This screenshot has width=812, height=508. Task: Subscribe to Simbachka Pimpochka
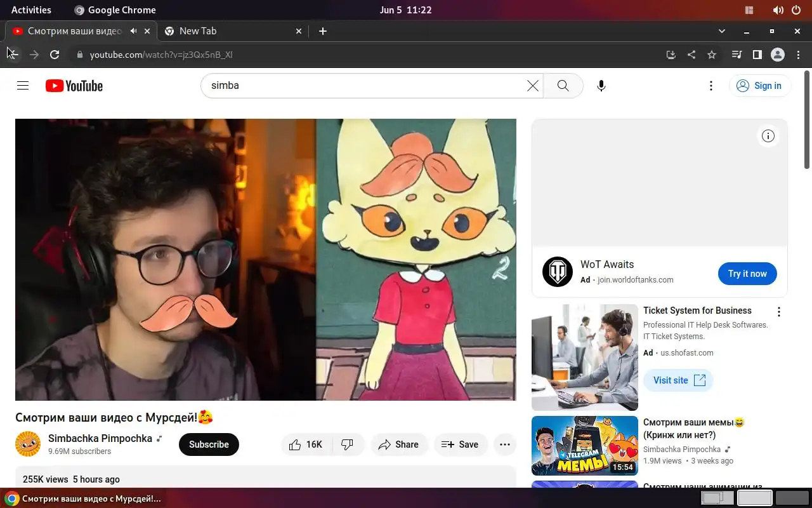209,444
